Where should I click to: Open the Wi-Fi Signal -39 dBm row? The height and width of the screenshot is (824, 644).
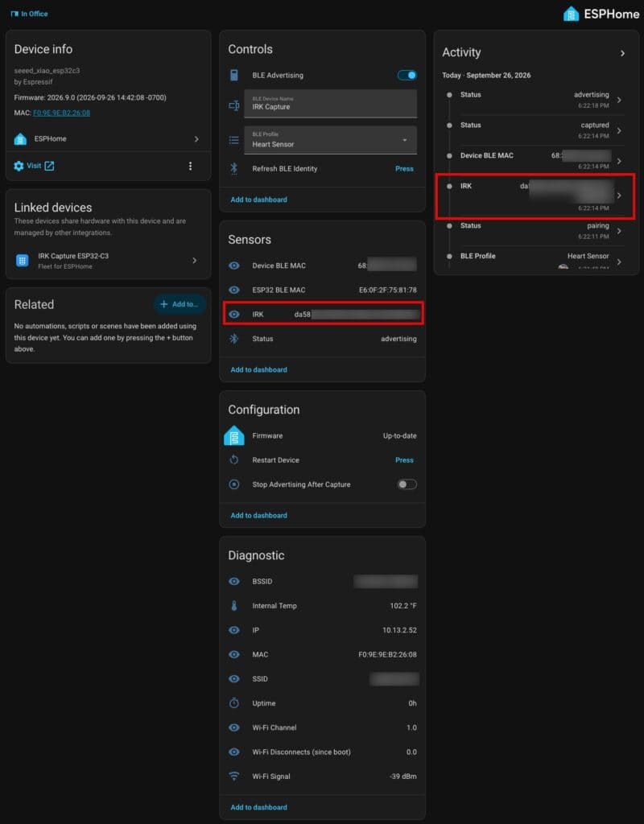pyautogui.click(x=323, y=777)
